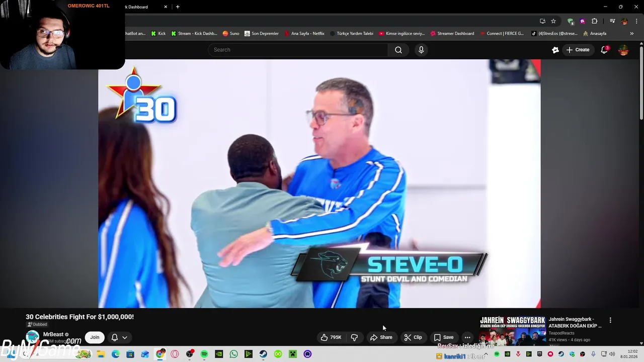Viewport: 644px width, 362px height.
Task: Click the Clip button
Action: tap(413, 337)
